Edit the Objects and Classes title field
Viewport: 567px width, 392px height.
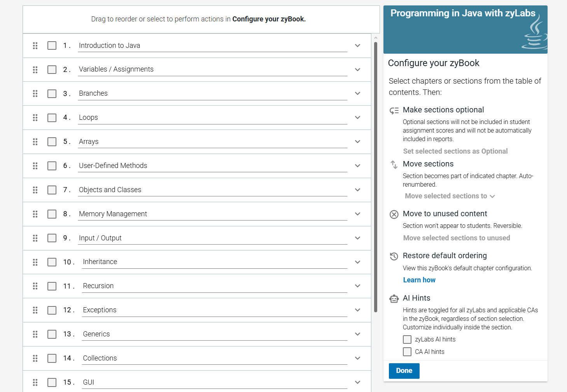click(x=213, y=190)
